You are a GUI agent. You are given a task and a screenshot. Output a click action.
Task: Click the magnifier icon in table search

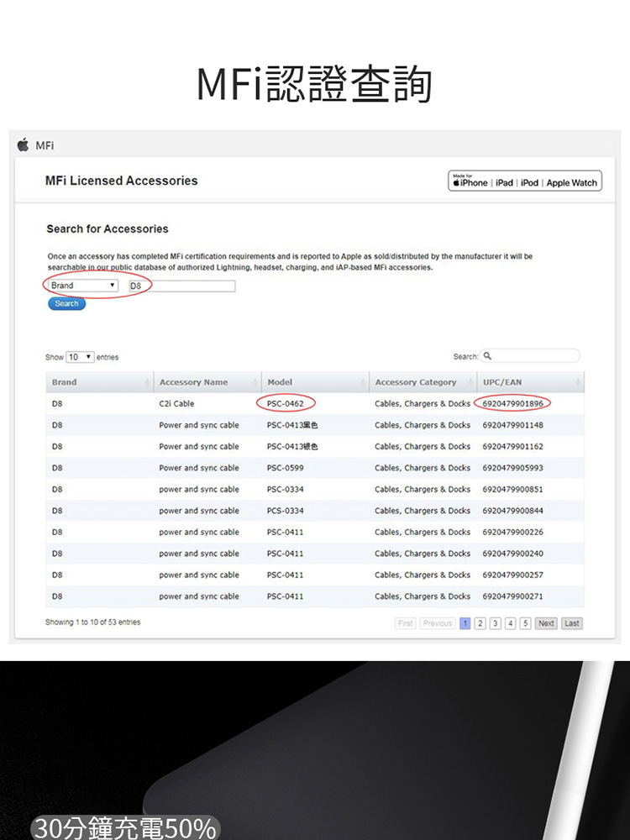(x=487, y=356)
